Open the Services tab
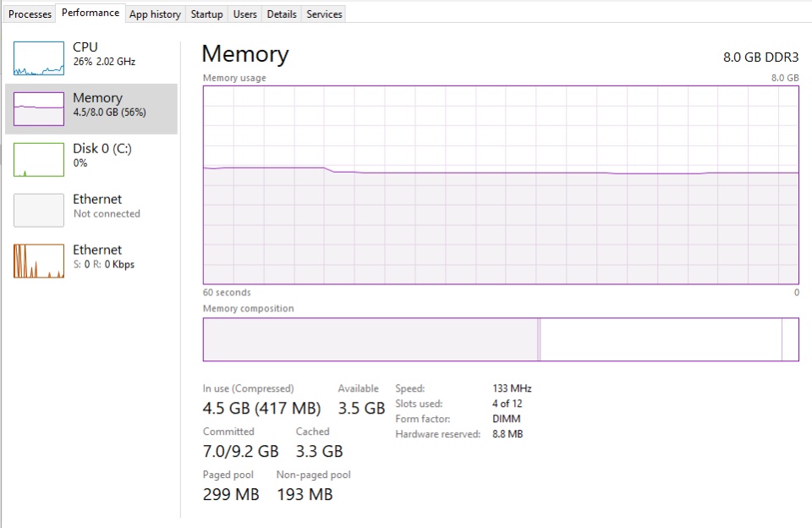The width and height of the screenshot is (812, 528). pyautogui.click(x=324, y=14)
